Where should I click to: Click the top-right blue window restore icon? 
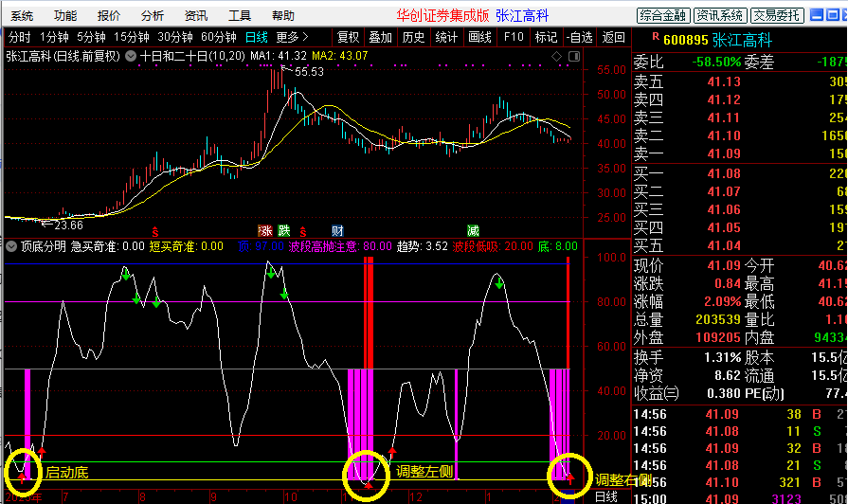[834, 15]
